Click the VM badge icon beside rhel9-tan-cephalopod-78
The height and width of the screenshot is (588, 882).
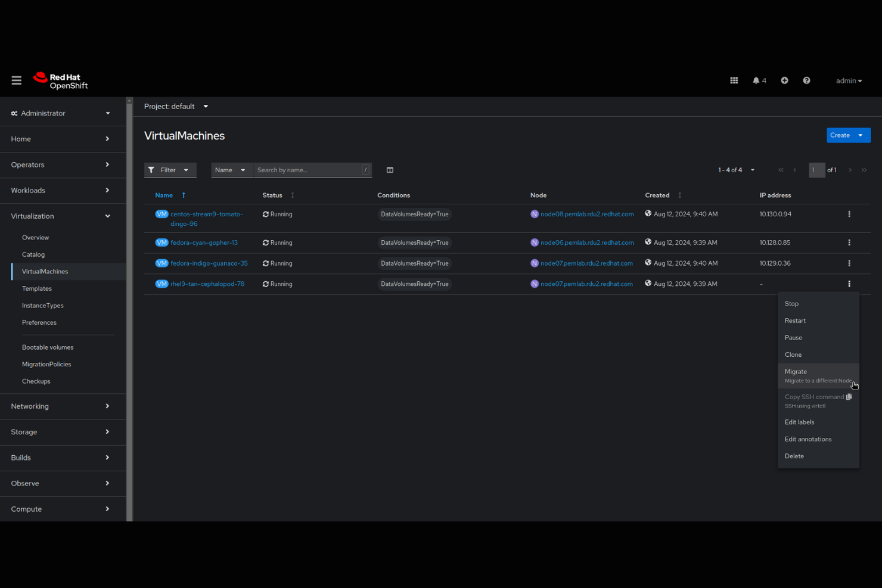click(x=162, y=284)
